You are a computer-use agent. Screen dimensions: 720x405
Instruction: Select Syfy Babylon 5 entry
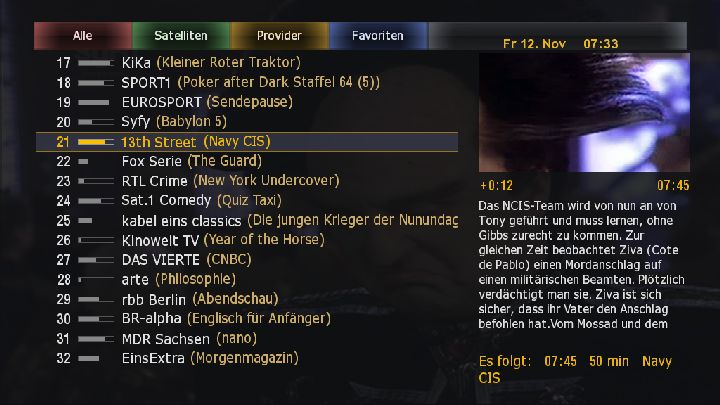click(x=247, y=122)
